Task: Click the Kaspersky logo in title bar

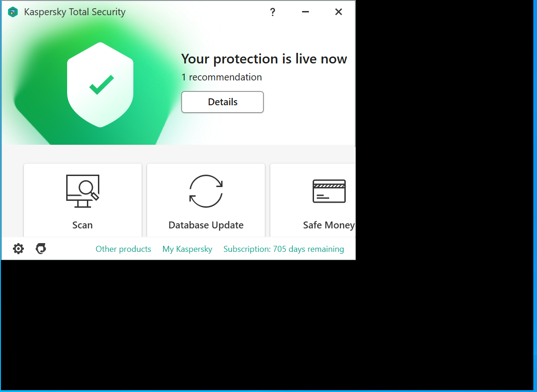Action: (x=13, y=12)
